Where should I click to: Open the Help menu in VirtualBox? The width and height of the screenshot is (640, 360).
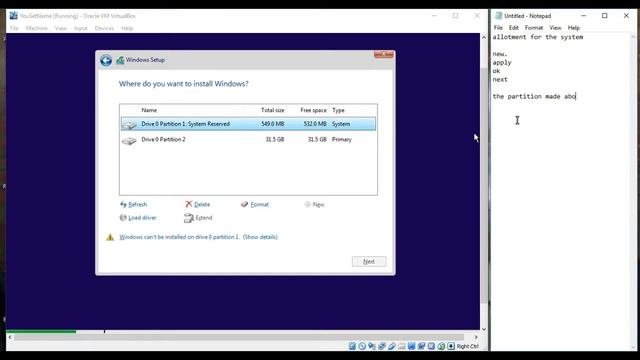click(x=127, y=28)
